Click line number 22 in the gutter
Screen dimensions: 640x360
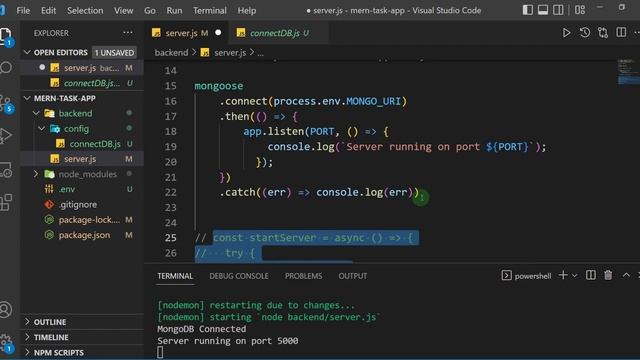coord(171,192)
